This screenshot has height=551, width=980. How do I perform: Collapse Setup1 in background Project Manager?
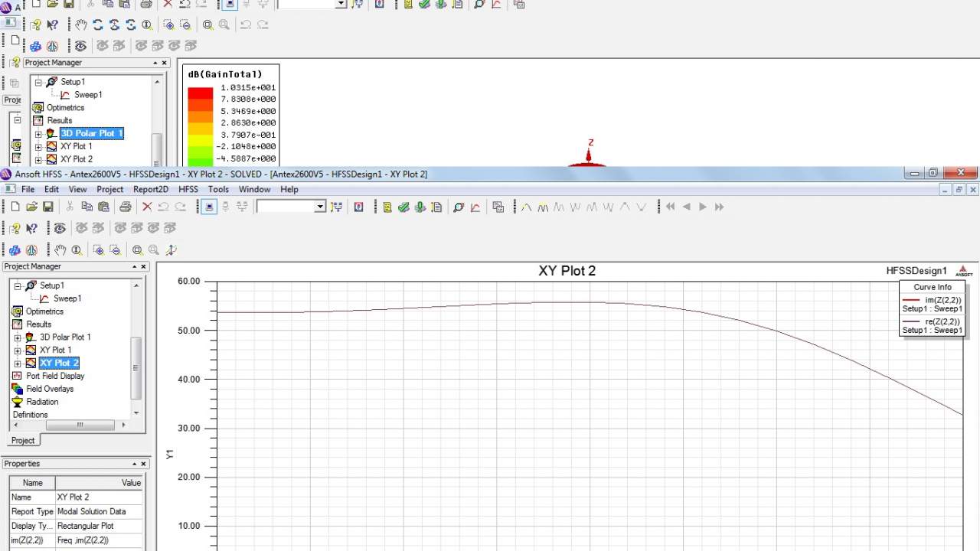(38, 82)
